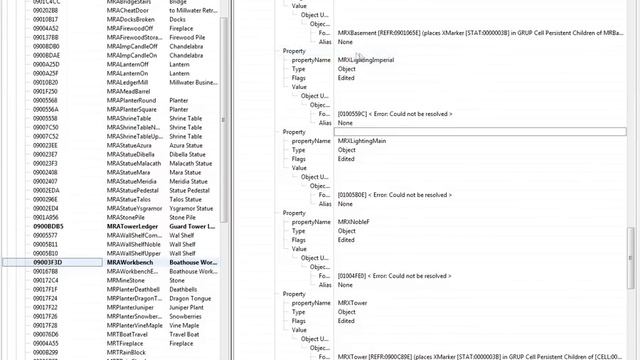The height and width of the screenshot is (360, 640).
Task: Click the Snowberries name cell
Action: pyautogui.click(x=185, y=316)
